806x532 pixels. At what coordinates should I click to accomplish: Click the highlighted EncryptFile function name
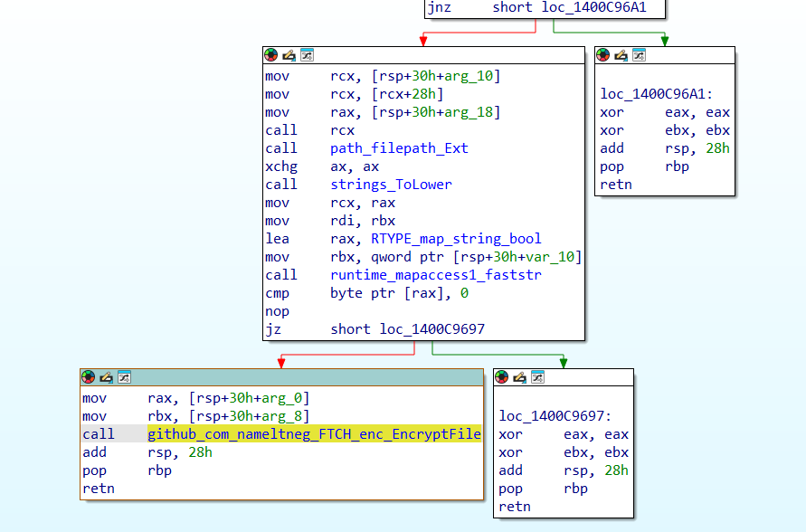point(314,434)
